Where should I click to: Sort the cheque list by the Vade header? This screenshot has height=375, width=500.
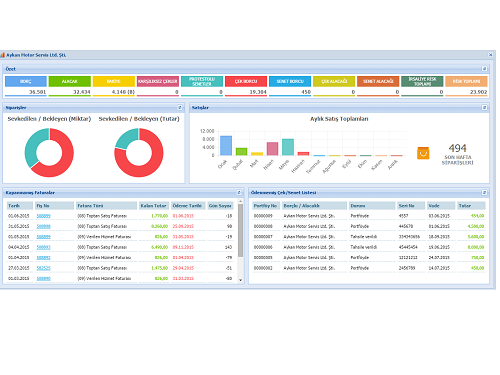click(x=441, y=206)
